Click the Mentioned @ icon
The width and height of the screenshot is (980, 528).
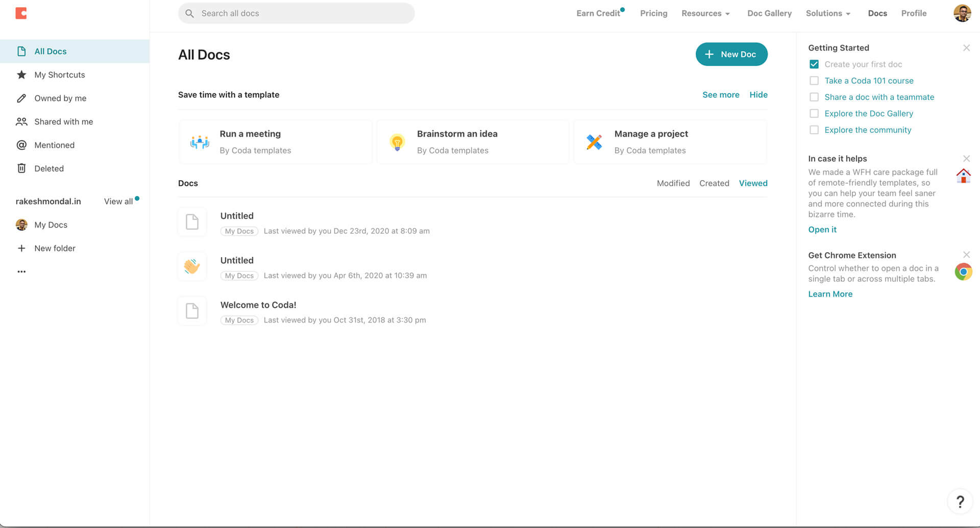point(21,145)
